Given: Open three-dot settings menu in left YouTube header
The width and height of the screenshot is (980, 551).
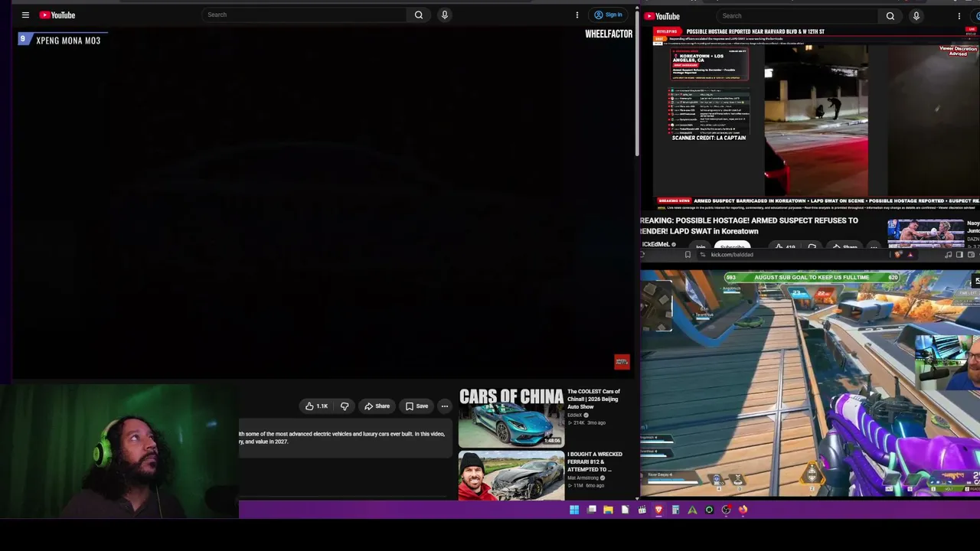Looking at the screenshot, I should 577,15.
